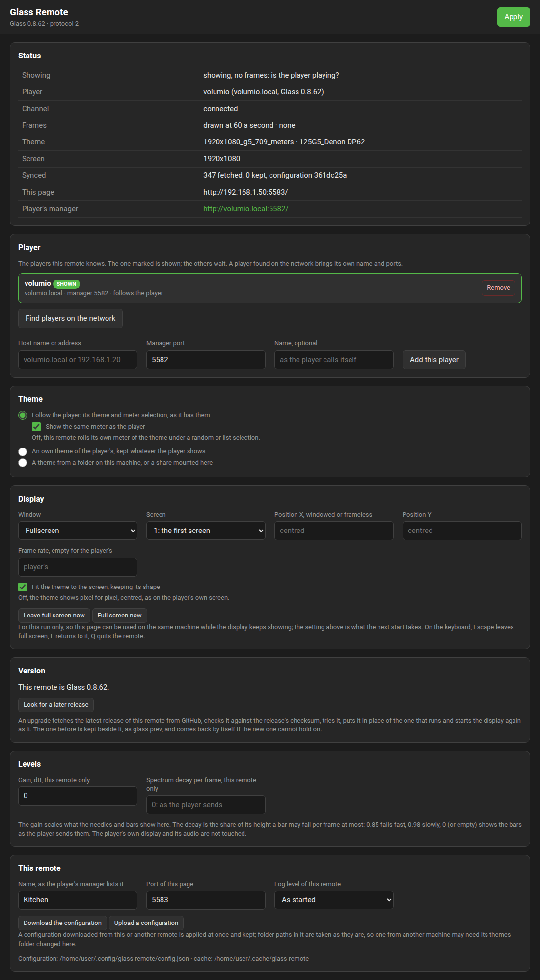Click the 'Glass 0.8.62 · protocol 2' subtitle
The width and height of the screenshot is (540, 980).
coord(44,24)
